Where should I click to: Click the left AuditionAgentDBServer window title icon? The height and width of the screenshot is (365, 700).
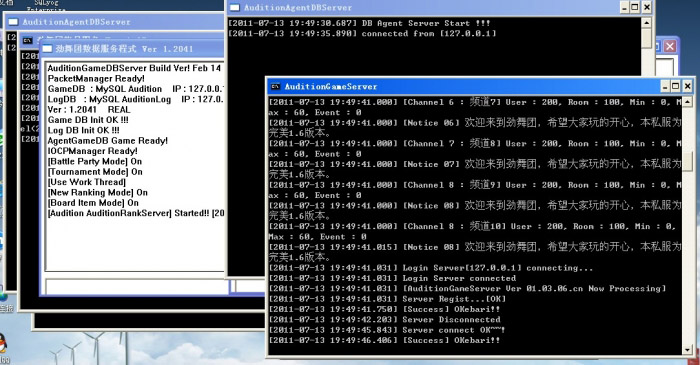(13, 22)
